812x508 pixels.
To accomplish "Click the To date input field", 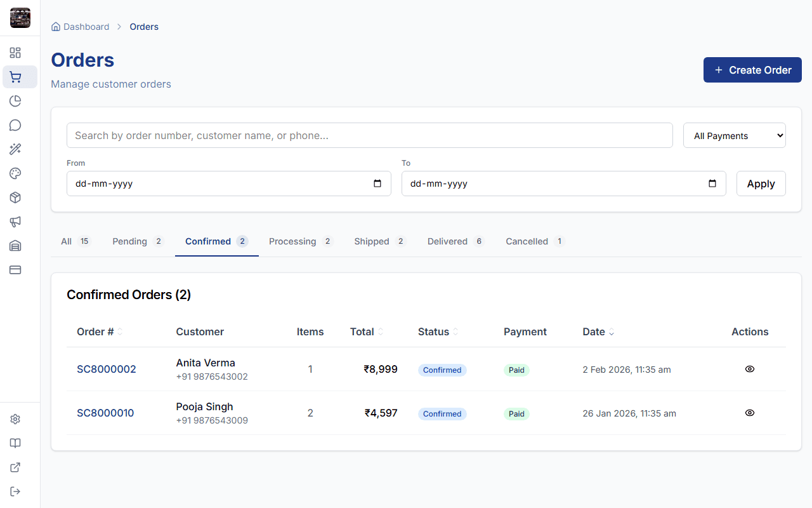I will pos(564,184).
